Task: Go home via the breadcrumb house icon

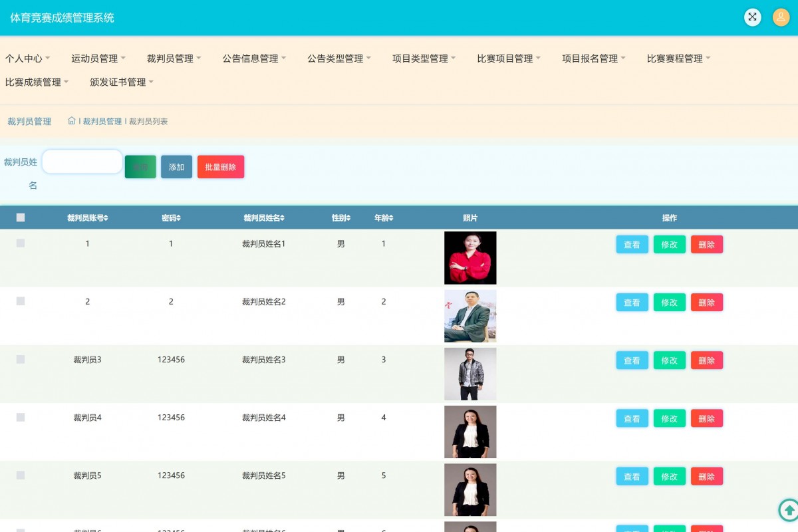Action: coord(72,121)
